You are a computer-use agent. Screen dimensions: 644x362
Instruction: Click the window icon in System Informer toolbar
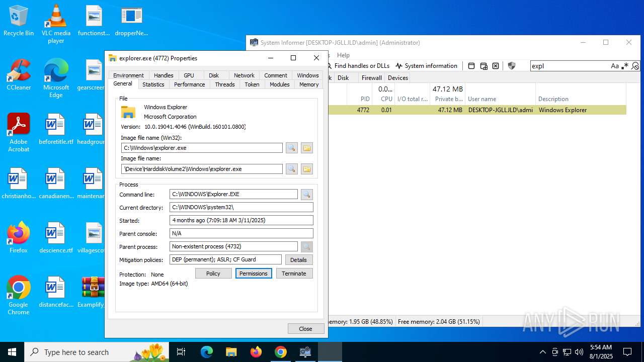coord(471,66)
